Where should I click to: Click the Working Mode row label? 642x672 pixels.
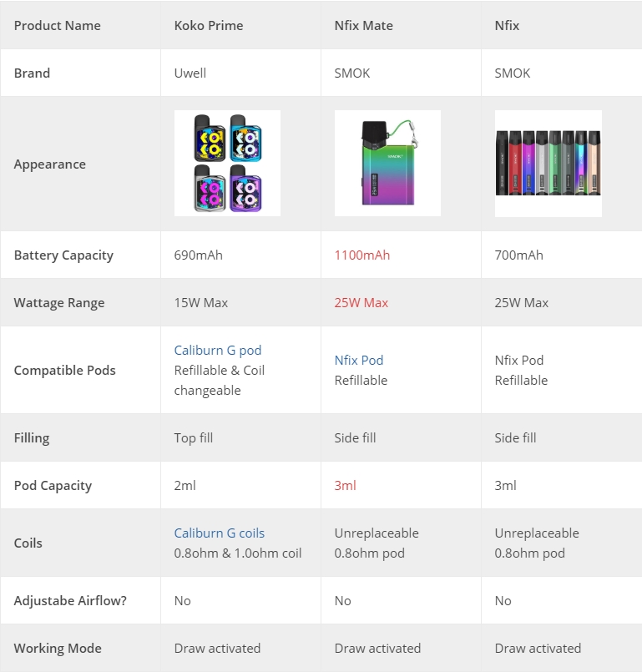click(58, 648)
